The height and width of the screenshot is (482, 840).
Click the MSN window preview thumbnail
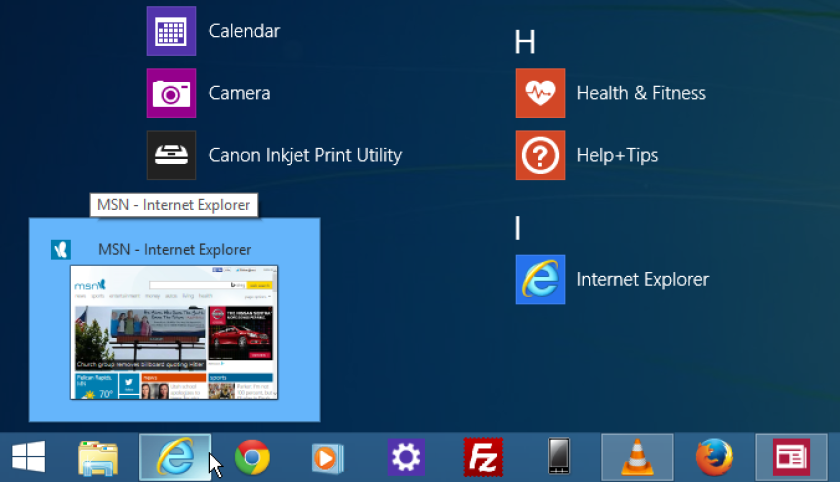click(x=174, y=332)
